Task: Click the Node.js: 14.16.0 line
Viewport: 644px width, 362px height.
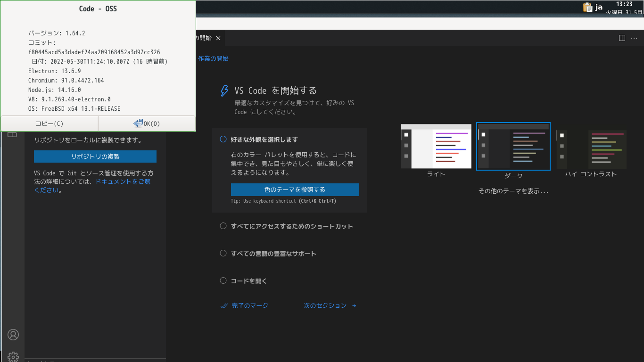Action: pos(55,90)
